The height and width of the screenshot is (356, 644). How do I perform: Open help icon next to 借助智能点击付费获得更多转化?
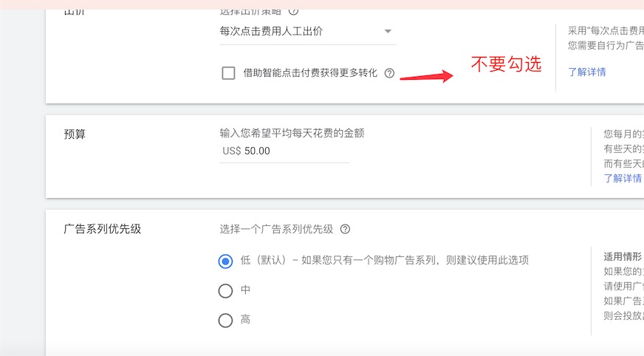[389, 73]
